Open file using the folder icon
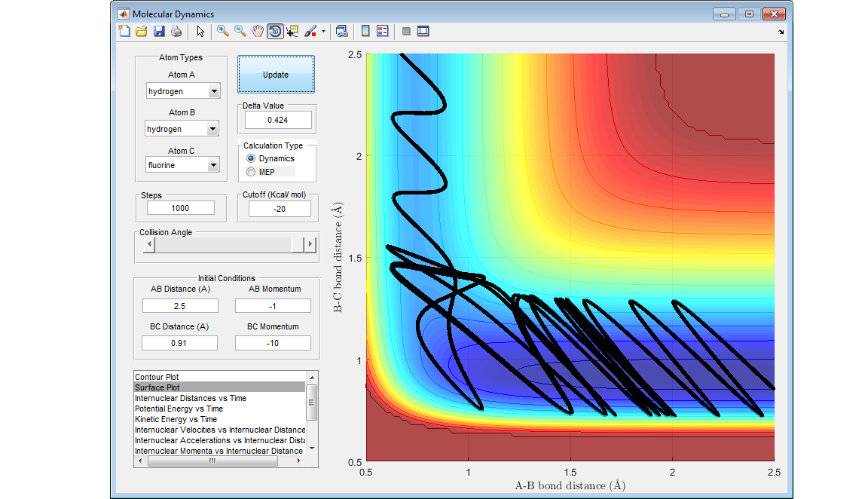This screenshot has height=499, width=868. pos(141,31)
